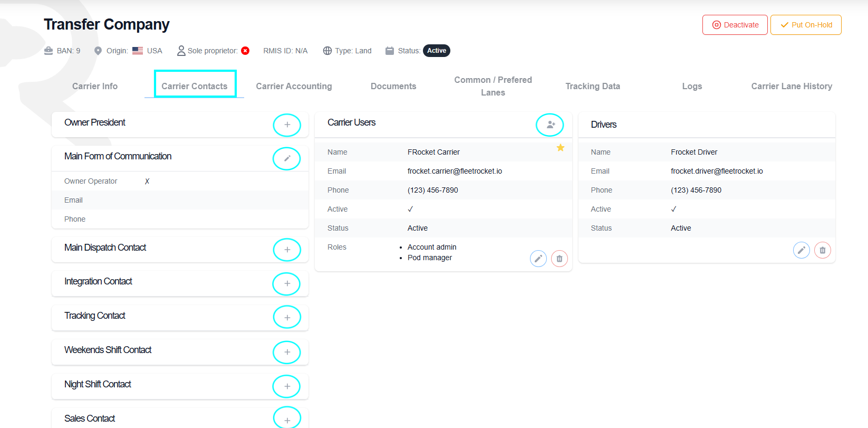
Task: Add a Main Dispatch Contact
Action: click(x=287, y=250)
